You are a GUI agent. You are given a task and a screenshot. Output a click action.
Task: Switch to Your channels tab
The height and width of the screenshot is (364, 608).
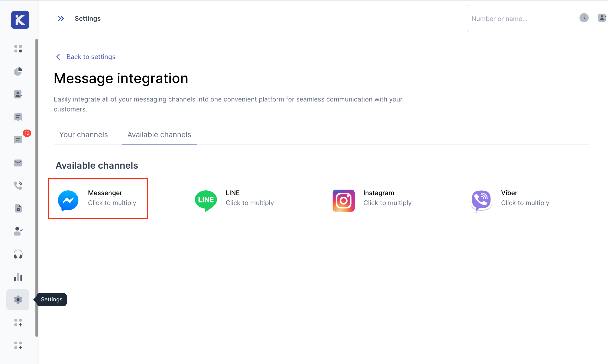[x=83, y=135]
